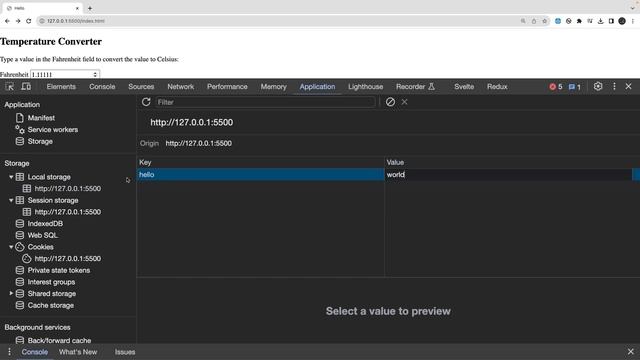
Task: Switch to the Recorder tab
Action: click(x=415, y=87)
